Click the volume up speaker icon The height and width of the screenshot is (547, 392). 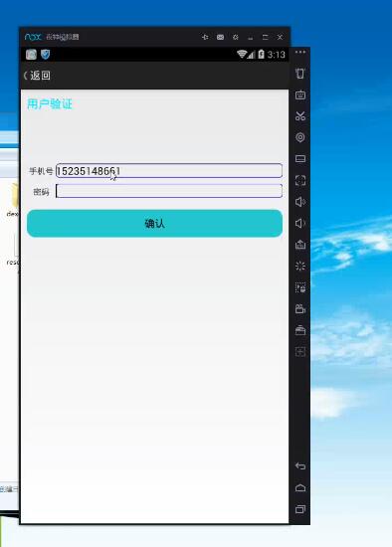300,202
